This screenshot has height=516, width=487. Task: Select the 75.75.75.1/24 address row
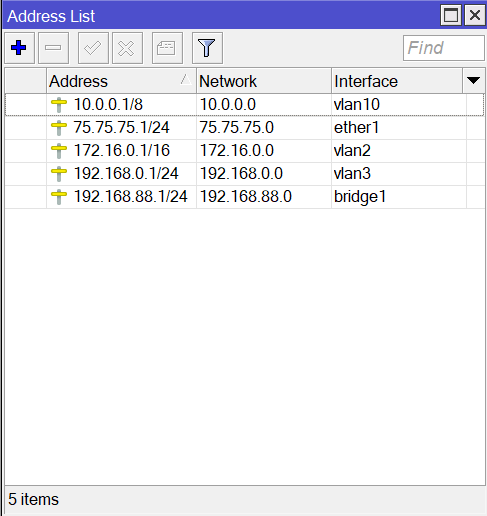click(x=245, y=128)
